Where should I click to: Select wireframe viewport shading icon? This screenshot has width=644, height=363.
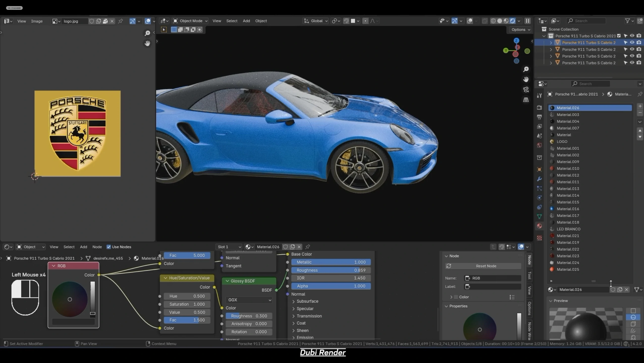pos(493,21)
